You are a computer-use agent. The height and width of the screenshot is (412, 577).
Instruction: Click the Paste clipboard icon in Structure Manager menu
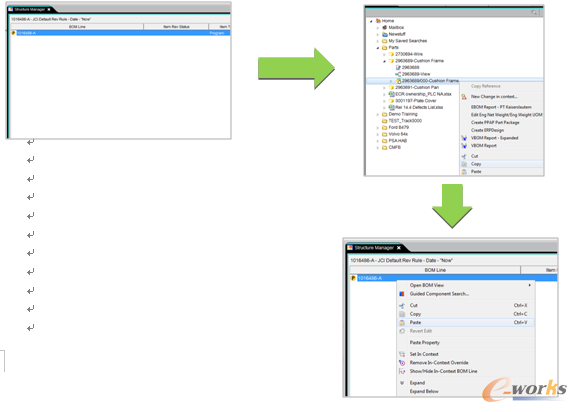(x=402, y=322)
